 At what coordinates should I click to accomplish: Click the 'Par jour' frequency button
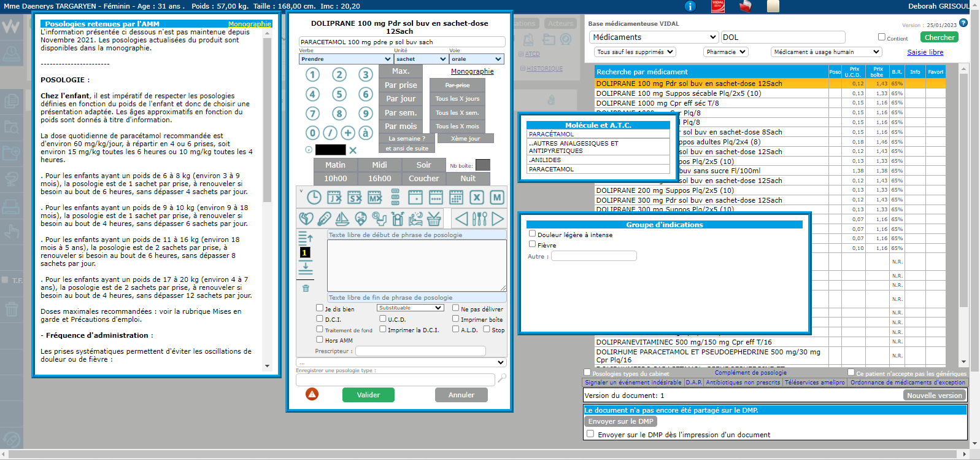pos(401,99)
